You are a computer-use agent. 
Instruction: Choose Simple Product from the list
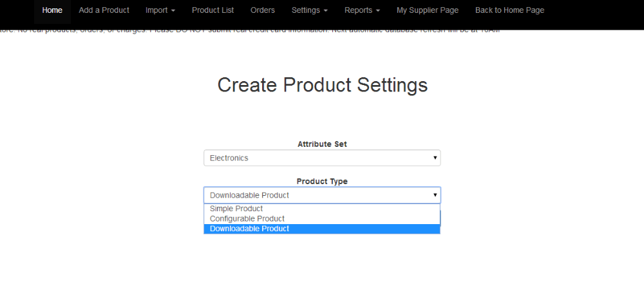click(x=236, y=209)
